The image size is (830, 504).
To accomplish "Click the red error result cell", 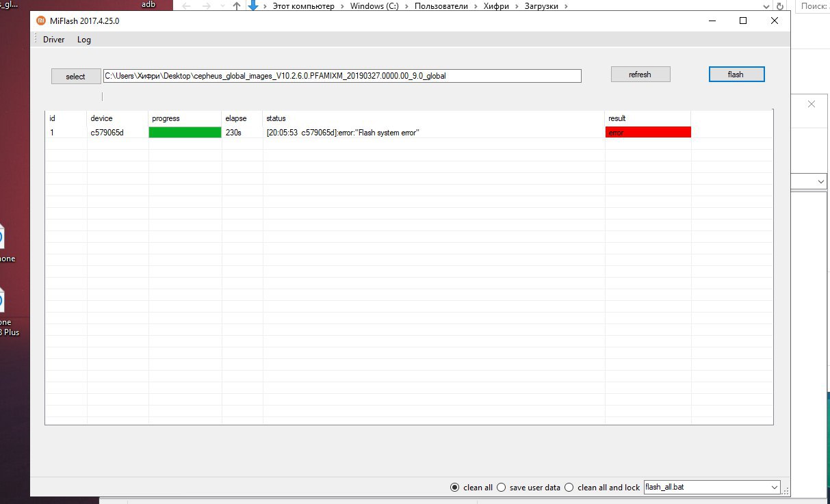I will coord(648,133).
